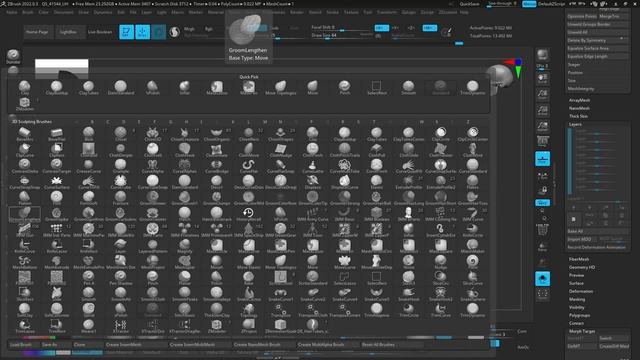Viewport: 640px width, 360px height.
Task: Expand the FiberMesh section
Action: click(579, 259)
